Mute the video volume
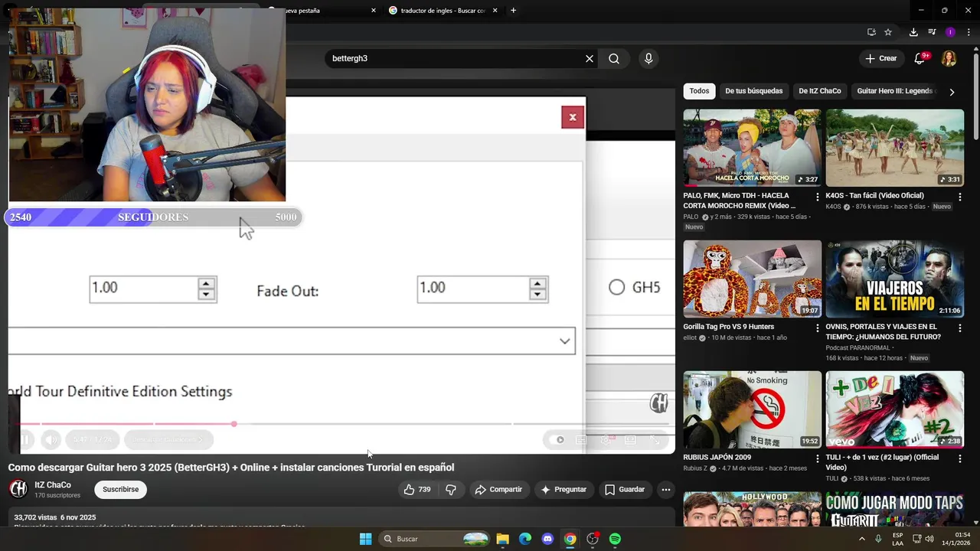The image size is (980, 551). click(51, 439)
